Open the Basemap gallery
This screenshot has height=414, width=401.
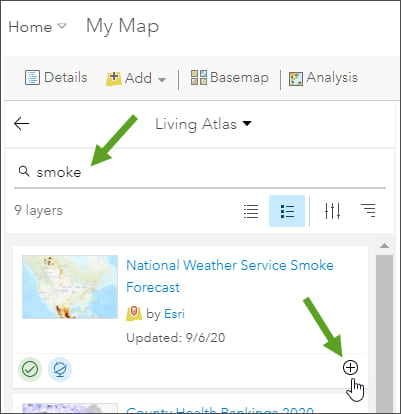click(229, 77)
